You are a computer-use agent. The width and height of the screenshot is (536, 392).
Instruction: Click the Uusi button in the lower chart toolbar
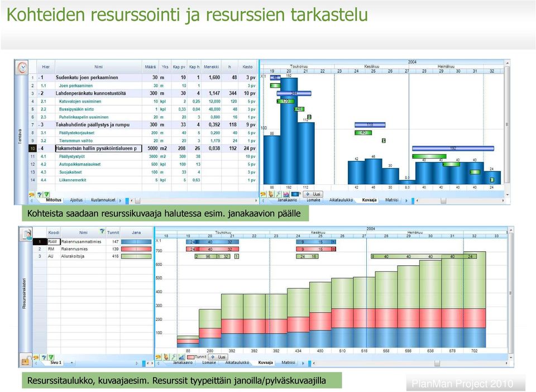point(218,357)
